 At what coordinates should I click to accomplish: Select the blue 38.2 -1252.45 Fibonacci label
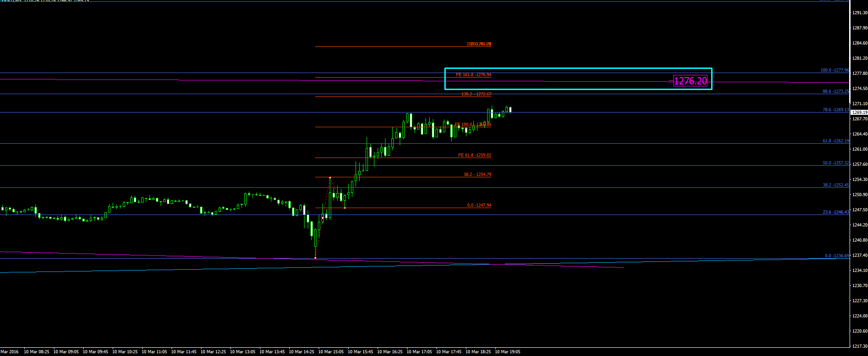click(836, 185)
